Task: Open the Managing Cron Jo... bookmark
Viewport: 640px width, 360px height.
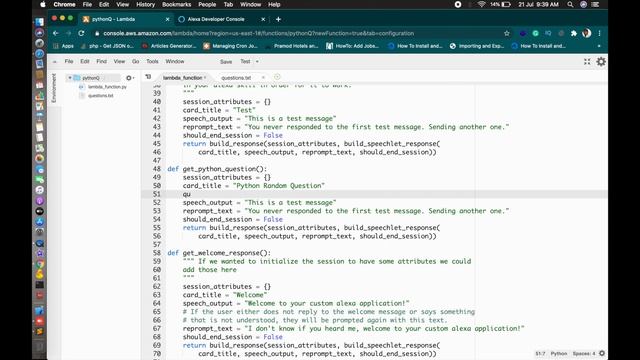Action: coord(230,46)
